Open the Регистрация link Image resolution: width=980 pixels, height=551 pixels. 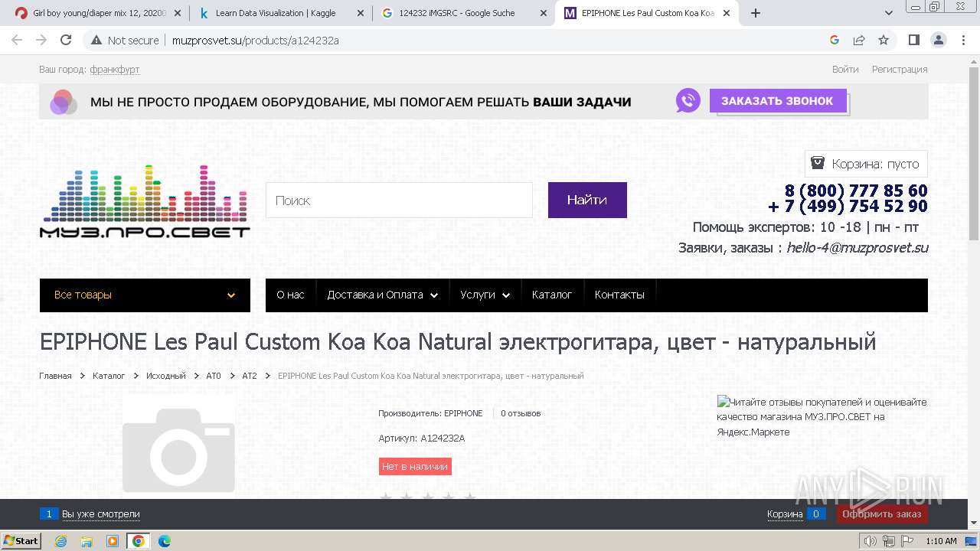[x=900, y=69]
